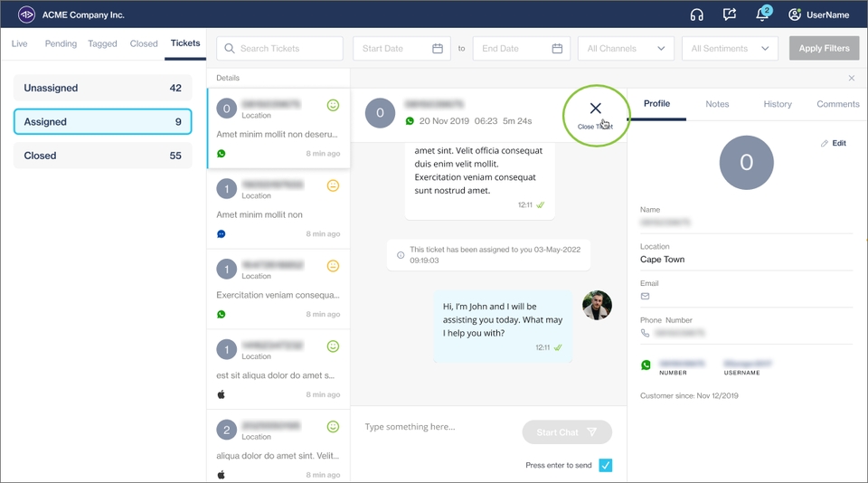
Task: Click the End Date calendar icon
Action: [x=557, y=49]
